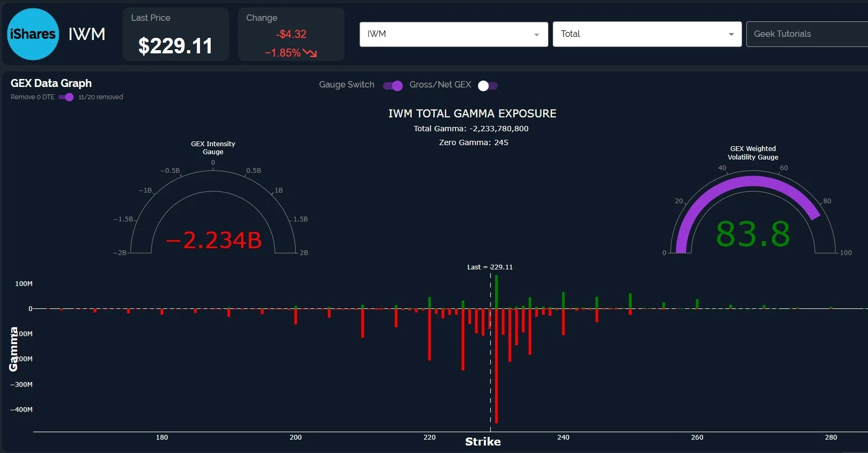Click the red downtrend arrow icon

310,53
